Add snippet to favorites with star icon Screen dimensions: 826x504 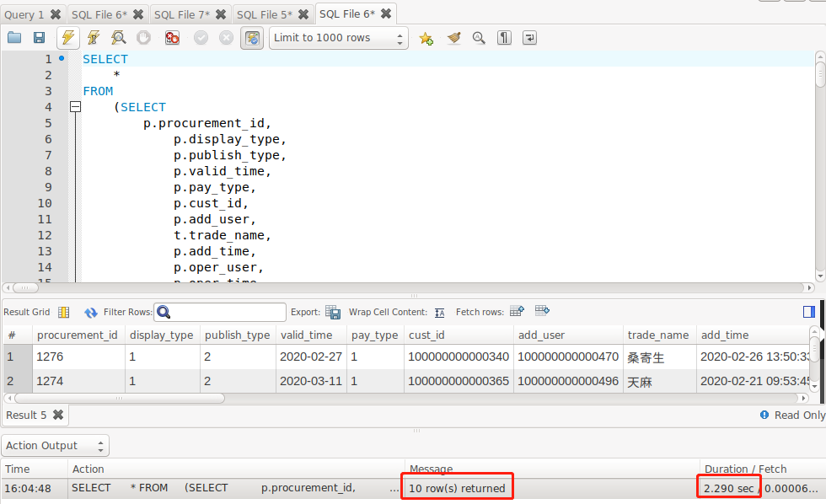click(x=426, y=38)
